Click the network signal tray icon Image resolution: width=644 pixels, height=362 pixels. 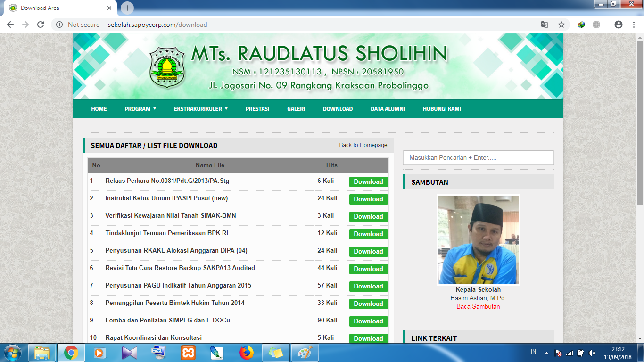569,353
